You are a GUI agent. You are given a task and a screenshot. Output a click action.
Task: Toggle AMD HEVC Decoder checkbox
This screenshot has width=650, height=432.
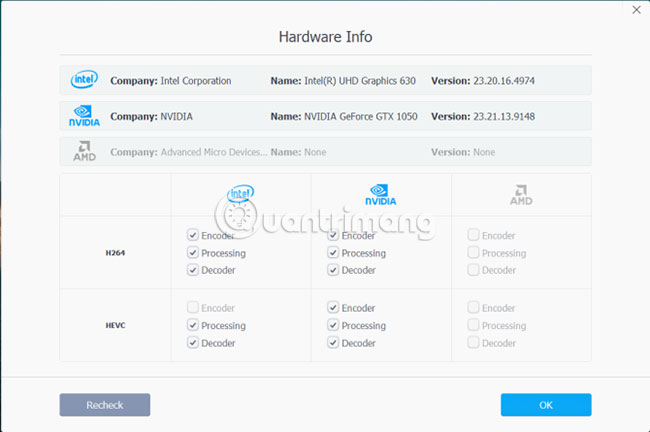473,343
